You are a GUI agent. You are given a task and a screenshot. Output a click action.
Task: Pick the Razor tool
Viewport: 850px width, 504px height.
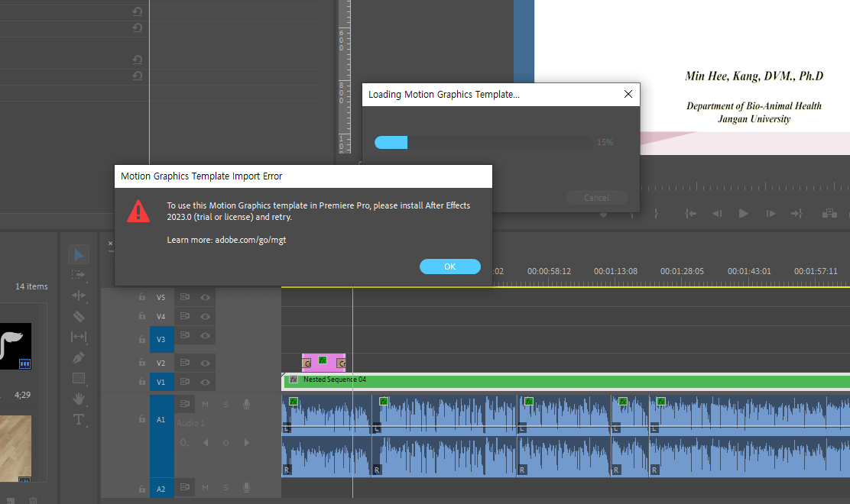(x=79, y=316)
